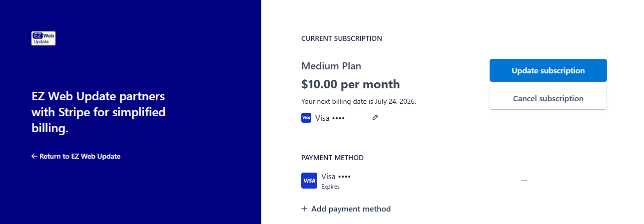
Task: Click the small Visa badge under billing date
Action: (306, 118)
